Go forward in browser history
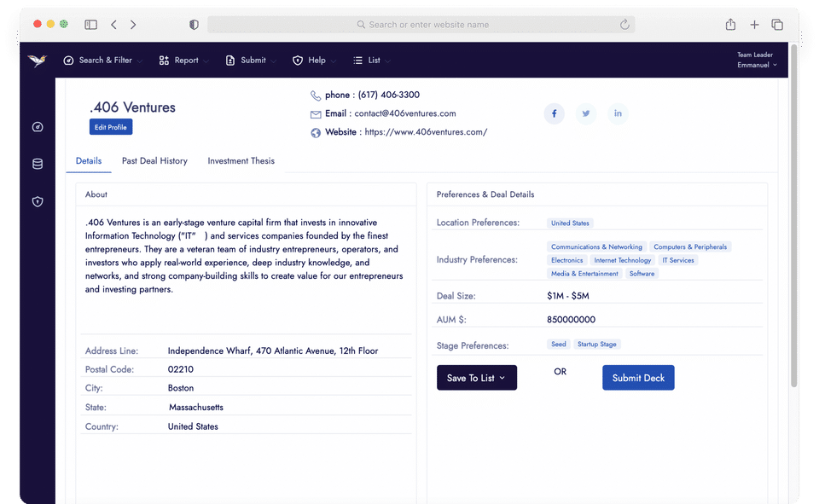 click(133, 25)
